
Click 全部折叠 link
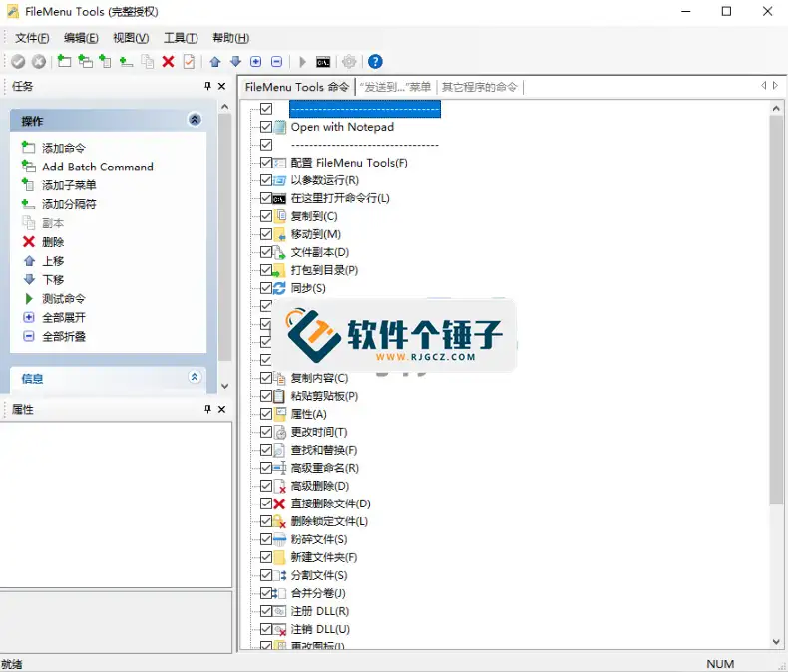coord(63,337)
